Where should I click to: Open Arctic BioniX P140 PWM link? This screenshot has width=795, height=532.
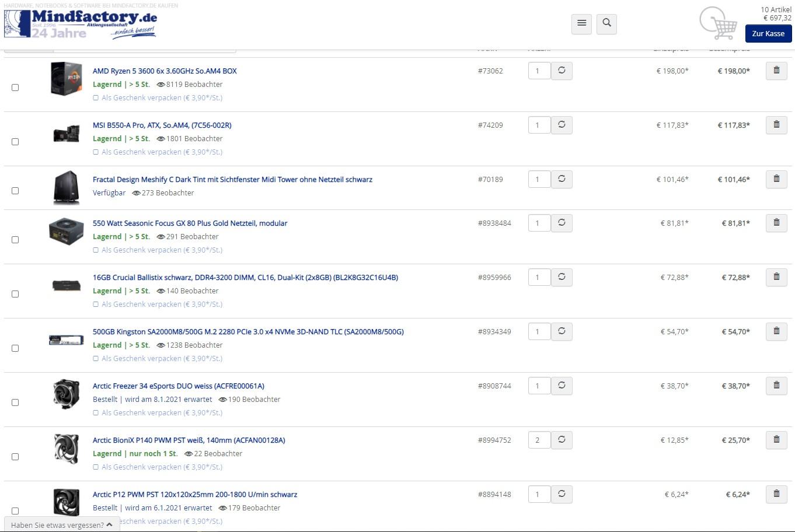click(189, 440)
